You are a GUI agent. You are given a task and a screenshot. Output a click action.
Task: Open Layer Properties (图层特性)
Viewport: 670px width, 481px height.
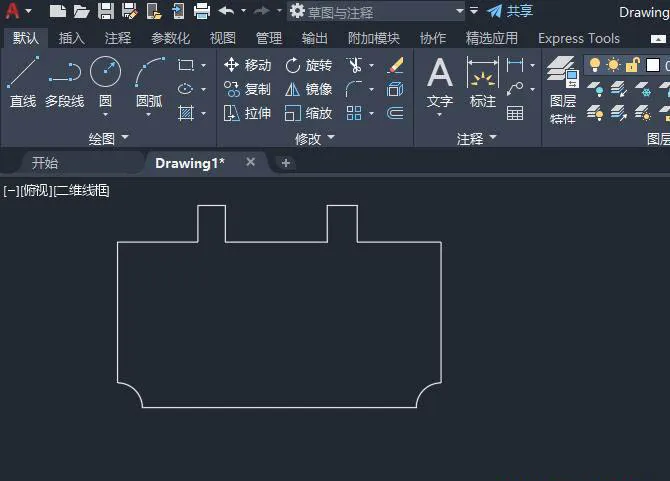pyautogui.click(x=563, y=90)
